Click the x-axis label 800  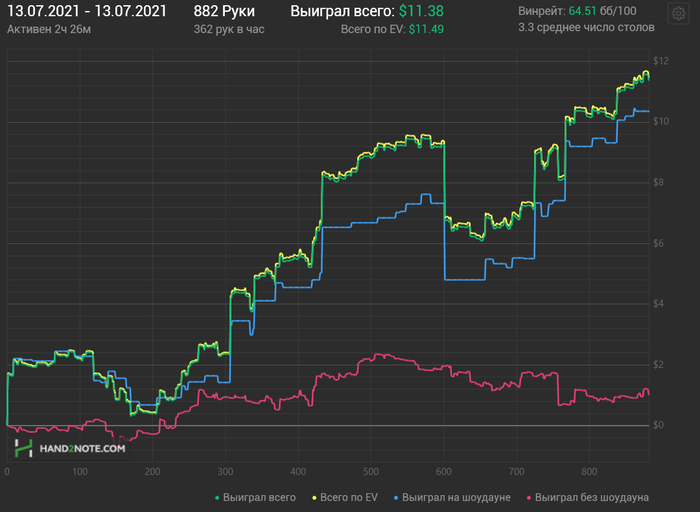click(x=589, y=472)
